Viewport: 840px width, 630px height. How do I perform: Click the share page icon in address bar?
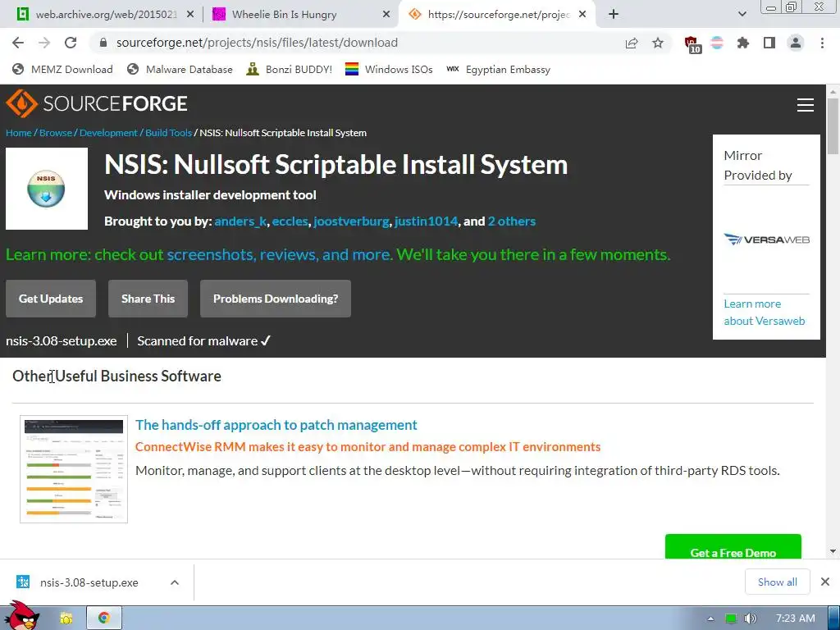click(x=632, y=43)
